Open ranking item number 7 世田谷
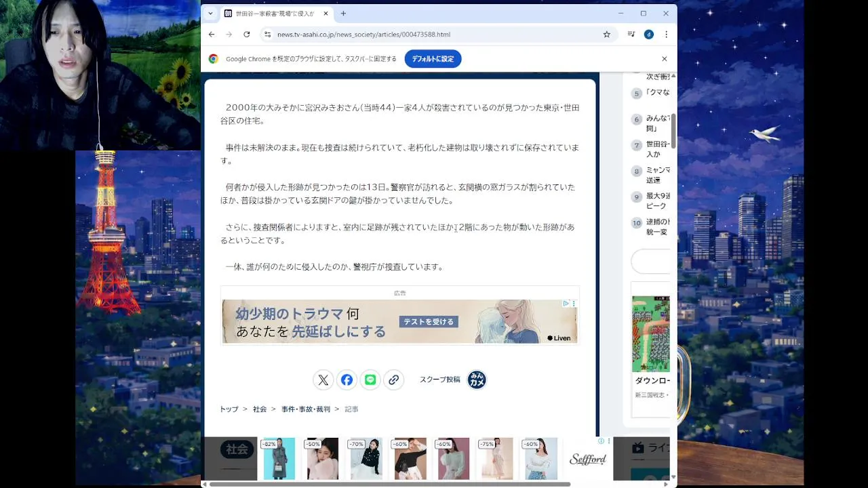The width and height of the screenshot is (868, 488). [x=651, y=149]
